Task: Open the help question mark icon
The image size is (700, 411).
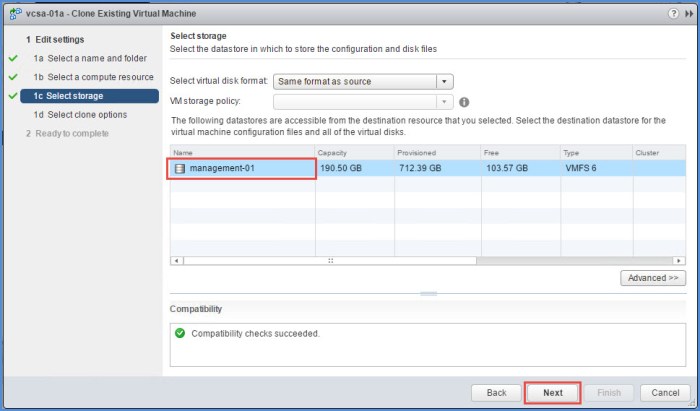Action: [x=673, y=14]
